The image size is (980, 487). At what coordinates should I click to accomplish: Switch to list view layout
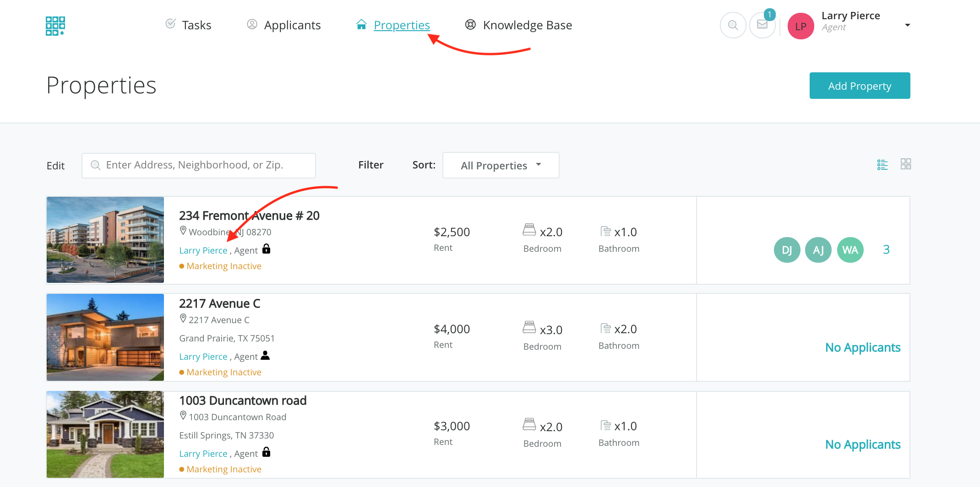(882, 165)
